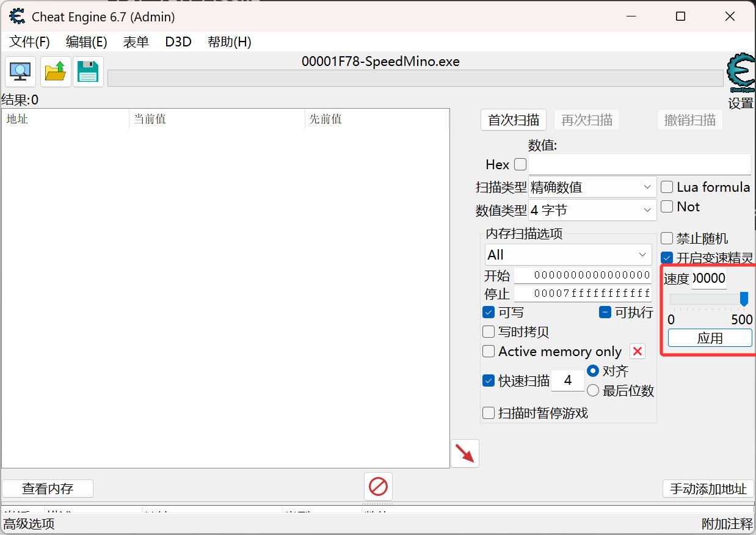Click the red arrow add-to-address-list icon
This screenshot has width=756, height=535.
[x=465, y=454]
